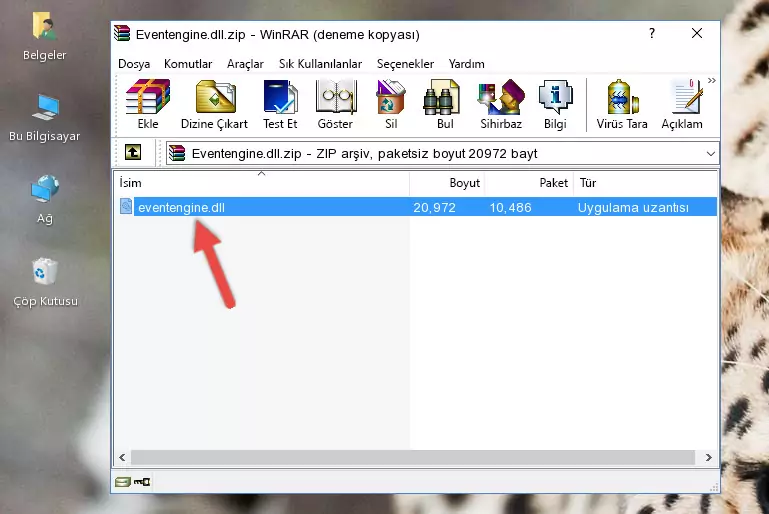Click the Dizine Çıkart extract icon
769x514 pixels.
(214, 104)
